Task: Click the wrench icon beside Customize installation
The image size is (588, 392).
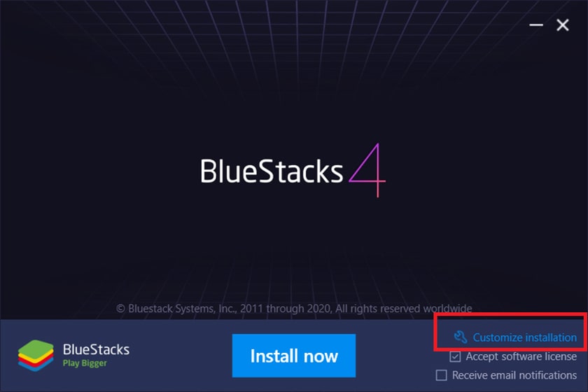Action: 460,337
